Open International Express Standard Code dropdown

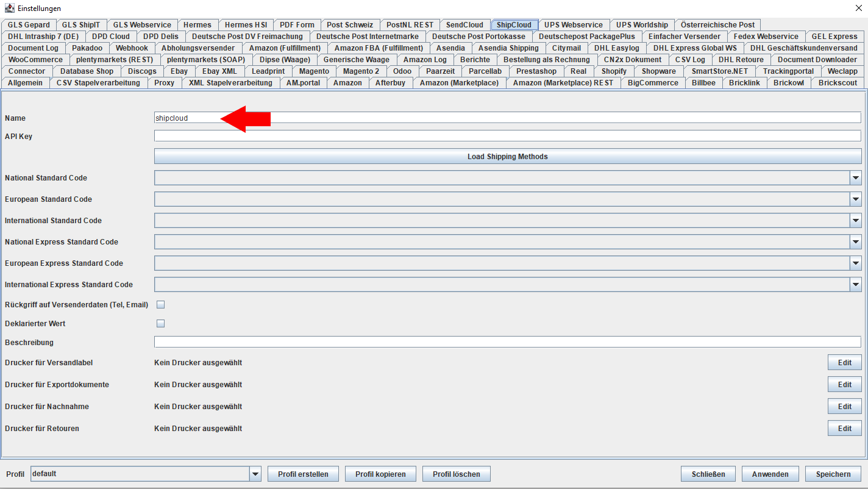[855, 285]
